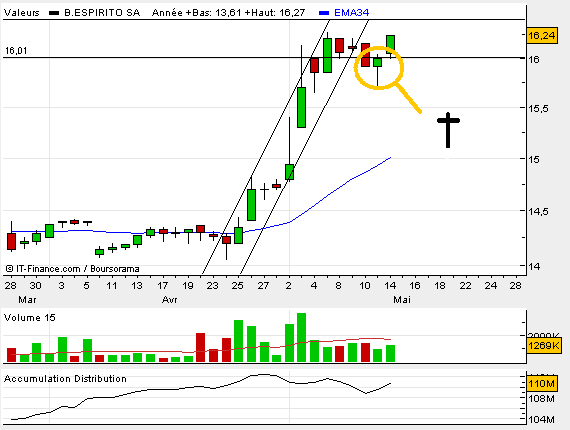
Task: Click the date label 25 on the time axis
Action: coord(237,286)
